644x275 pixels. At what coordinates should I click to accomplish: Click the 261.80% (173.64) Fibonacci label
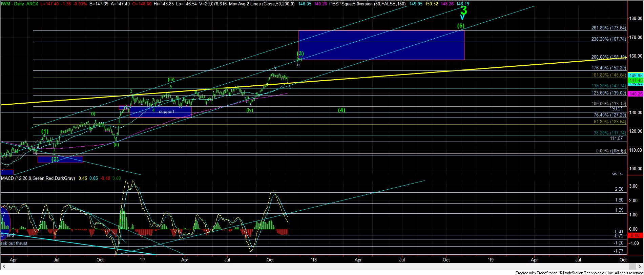608,28
